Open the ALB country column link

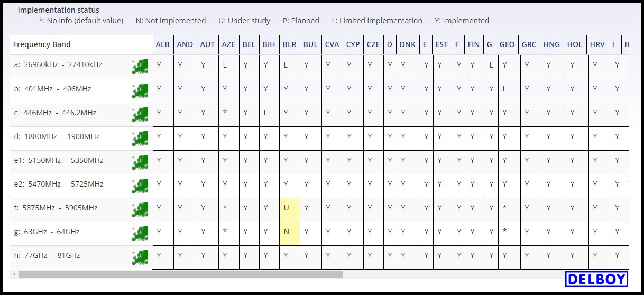click(162, 44)
